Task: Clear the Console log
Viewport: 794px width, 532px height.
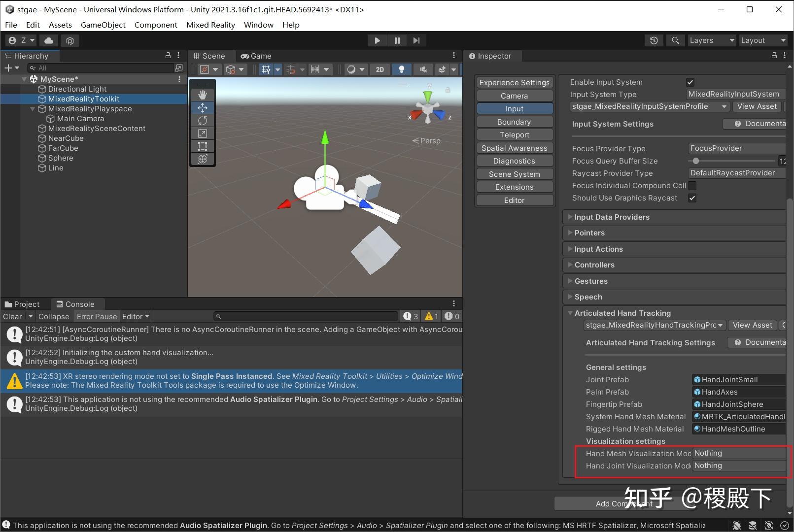Action: 12,317
